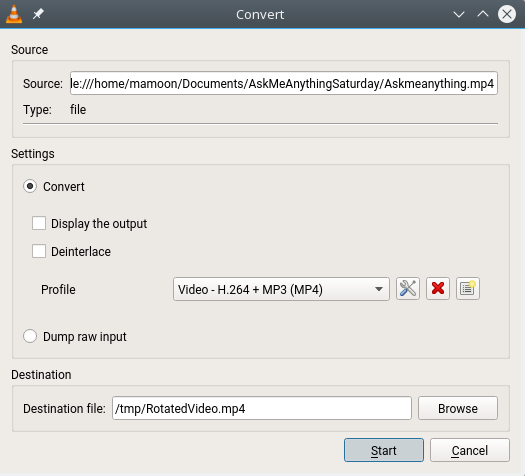This screenshot has height=476, width=525.
Task: Toggle the Deinterlace checkbox
Action: coord(39,251)
